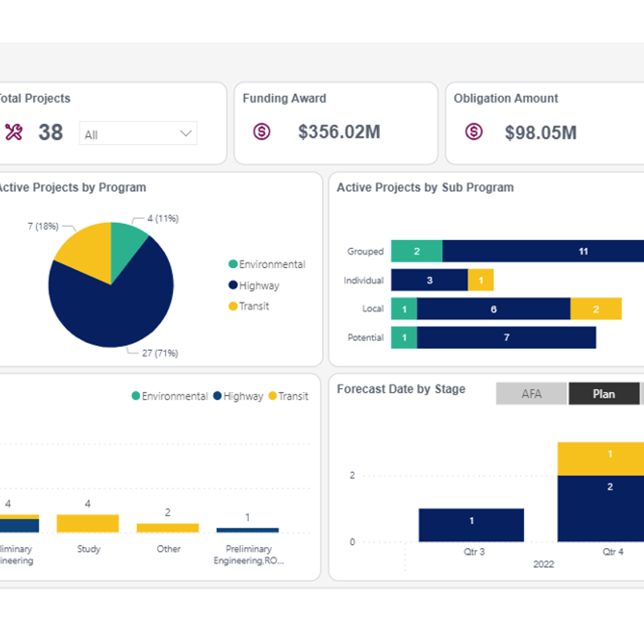Click the Potential bar segment labeled 7
The image size is (644, 644).
pyautogui.click(x=506, y=337)
